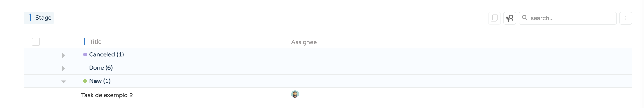Screen dimensions: 644x108
Task: Expand the Canceled (1) group arrow
Action: coord(63,55)
